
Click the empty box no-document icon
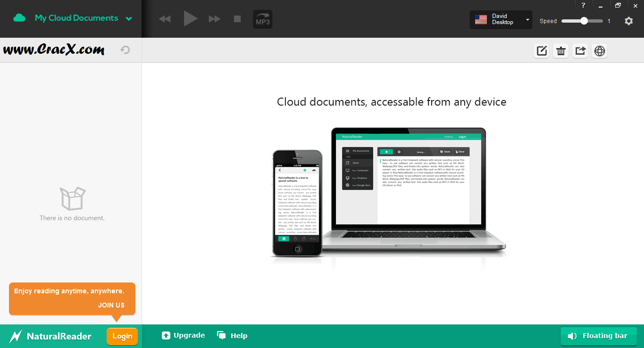(73, 198)
